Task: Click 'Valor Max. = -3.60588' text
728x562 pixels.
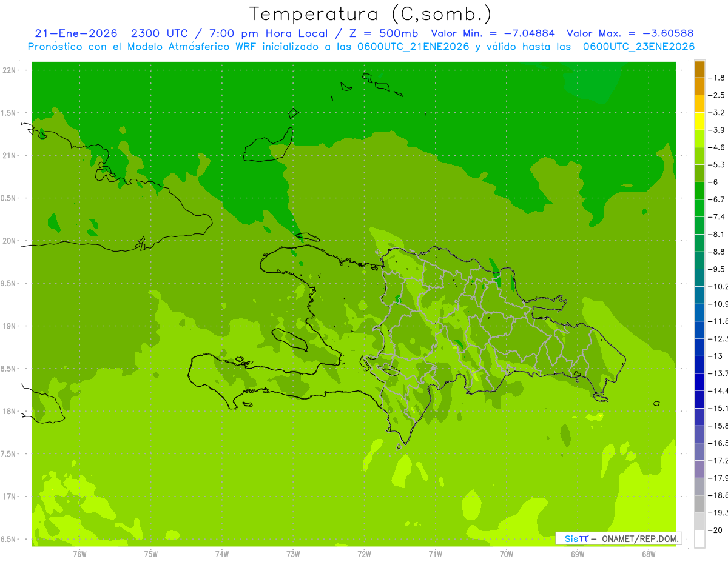Action: (x=630, y=34)
